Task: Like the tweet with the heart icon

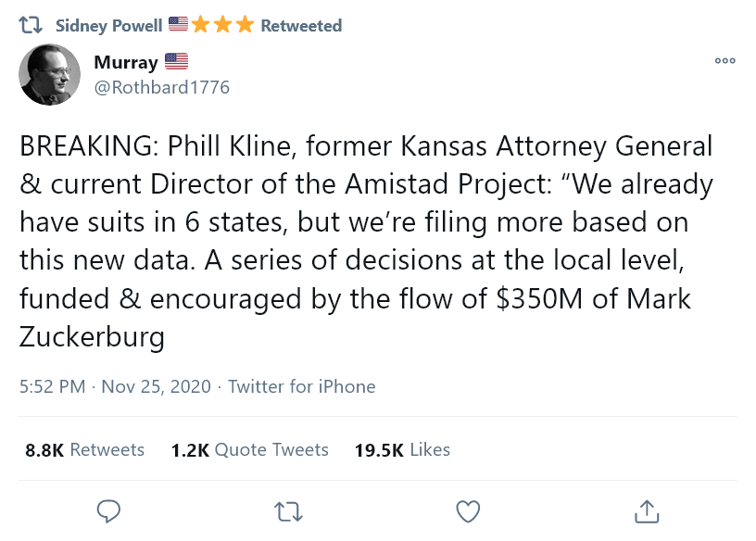Action: (468, 510)
